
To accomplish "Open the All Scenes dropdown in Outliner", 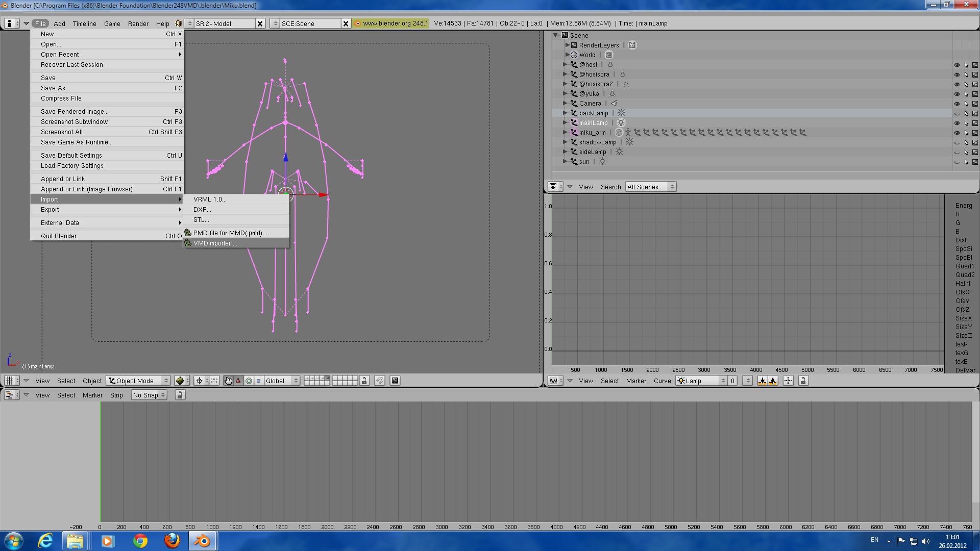I will point(651,187).
